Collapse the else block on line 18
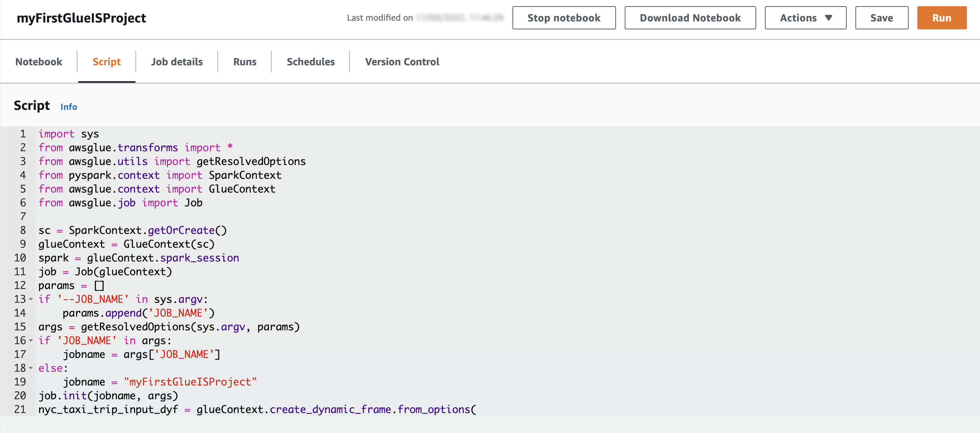The height and width of the screenshot is (433, 980). click(x=31, y=368)
